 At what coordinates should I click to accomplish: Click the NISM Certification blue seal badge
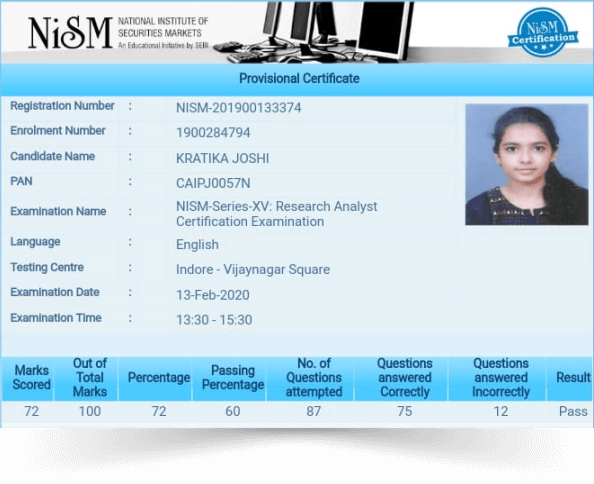click(x=542, y=33)
